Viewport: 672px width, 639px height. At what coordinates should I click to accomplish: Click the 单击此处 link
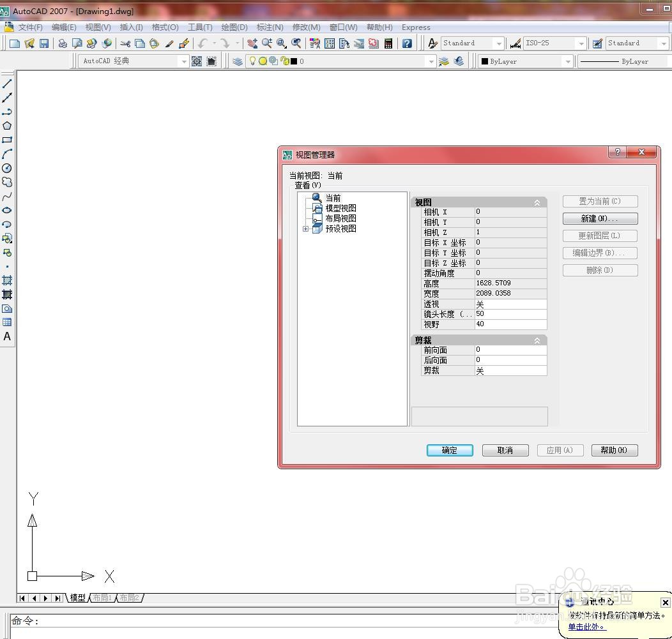click(586, 627)
